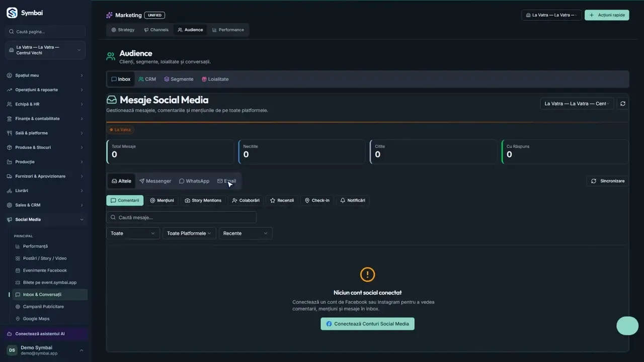Click Conectează Conturi Social Media button

pos(367,324)
